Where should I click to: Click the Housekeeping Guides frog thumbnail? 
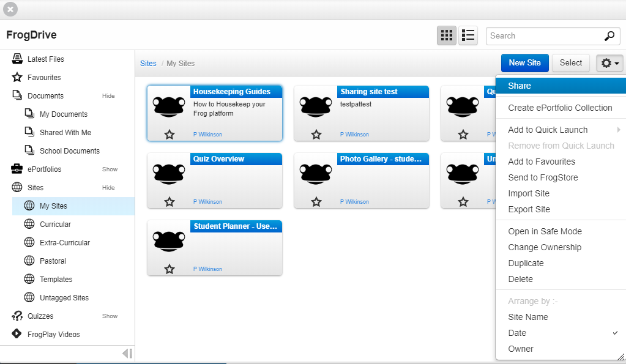pyautogui.click(x=170, y=106)
